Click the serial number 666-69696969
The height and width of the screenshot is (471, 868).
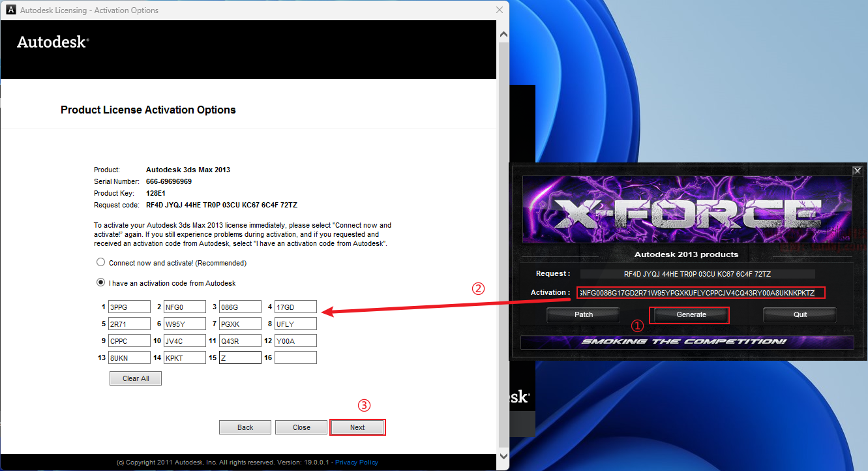(x=169, y=181)
